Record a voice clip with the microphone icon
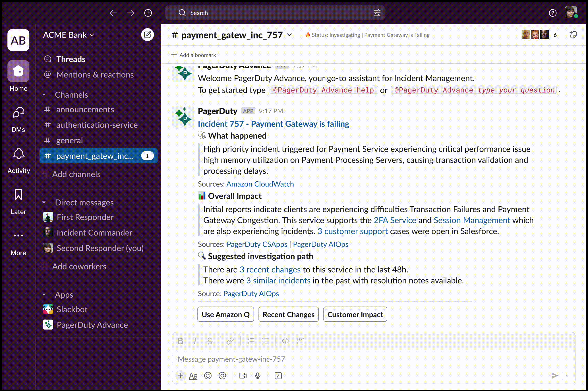588x391 pixels. [x=258, y=376]
